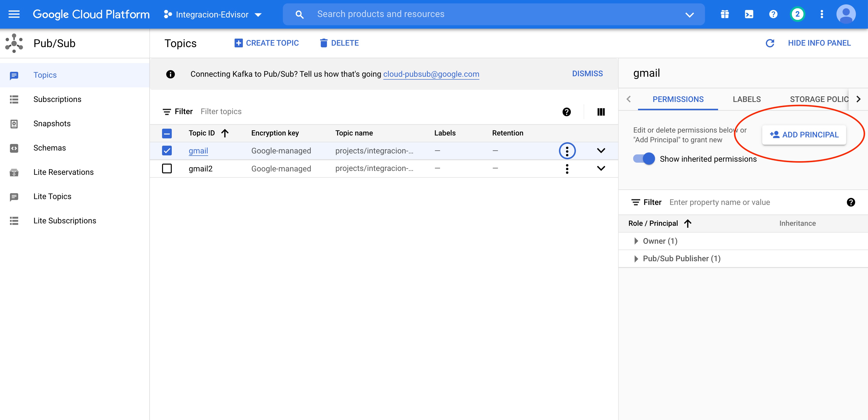Viewport: 868px width, 420px height.
Task: Open the header three-dot settings menu
Action: pyautogui.click(x=822, y=14)
